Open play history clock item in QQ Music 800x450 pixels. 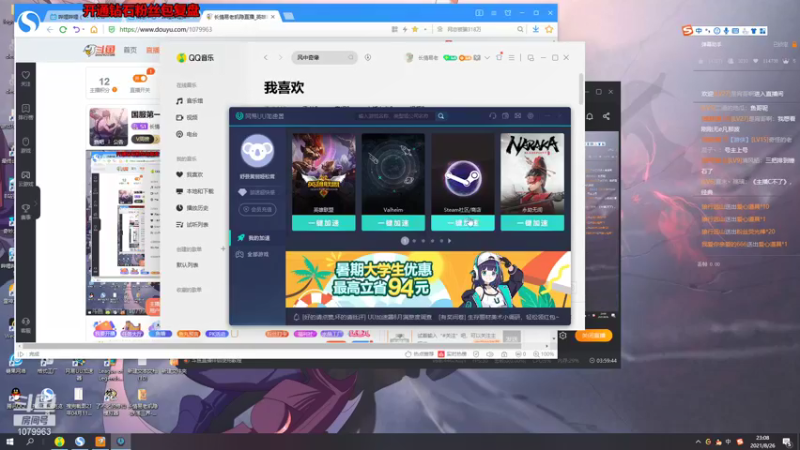(x=192, y=208)
